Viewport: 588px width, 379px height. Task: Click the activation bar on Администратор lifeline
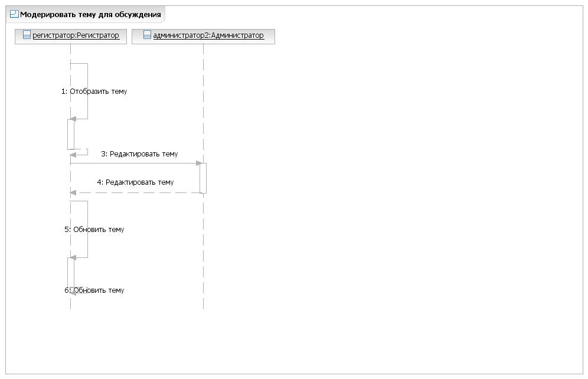[203, 178]
